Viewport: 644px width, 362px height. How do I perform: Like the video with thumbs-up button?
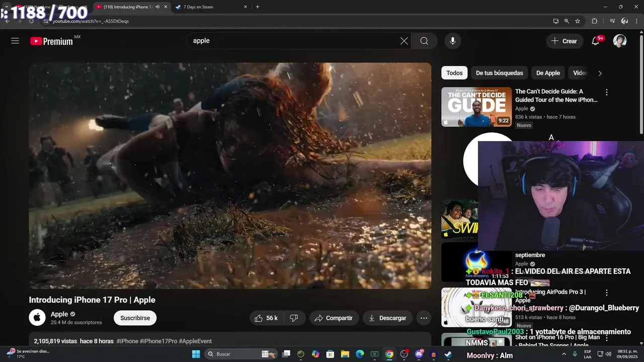[267, 318]
